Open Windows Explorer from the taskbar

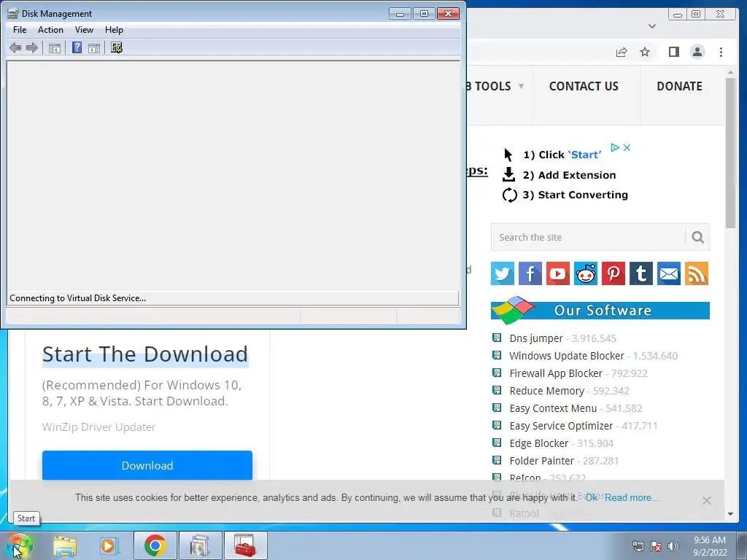[65, 545]
